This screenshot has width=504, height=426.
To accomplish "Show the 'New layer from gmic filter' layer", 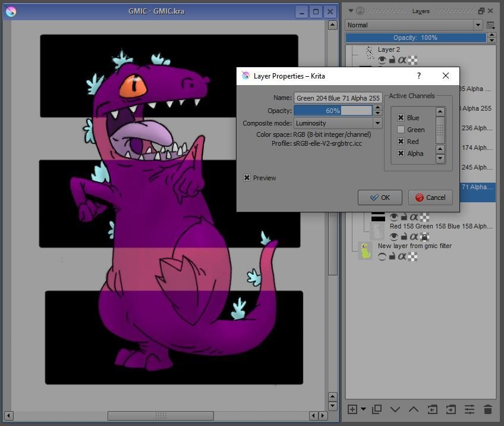I will click(x=382, y=256).
